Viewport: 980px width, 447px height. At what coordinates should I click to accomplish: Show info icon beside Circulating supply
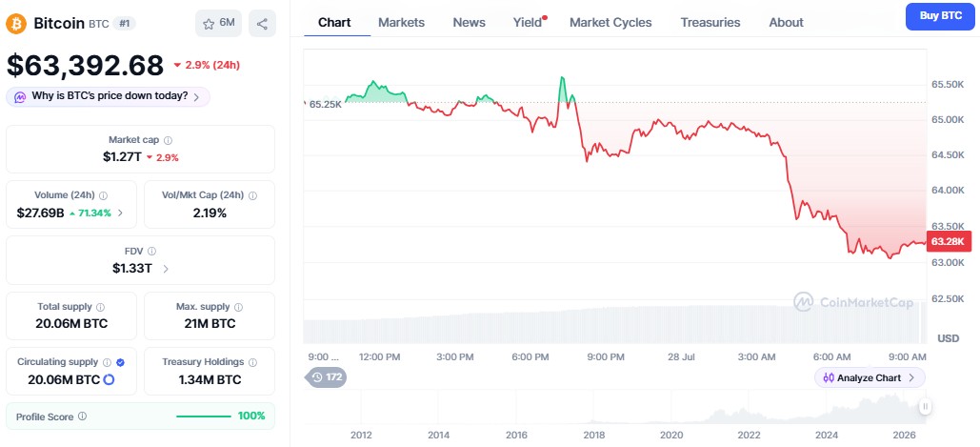pyautogui.click(x=107, y=362)
